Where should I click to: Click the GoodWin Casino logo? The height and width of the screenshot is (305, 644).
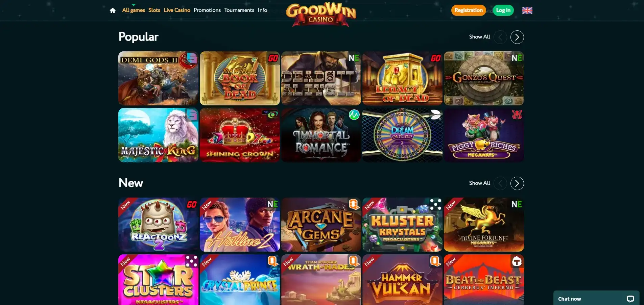point(321,14)
